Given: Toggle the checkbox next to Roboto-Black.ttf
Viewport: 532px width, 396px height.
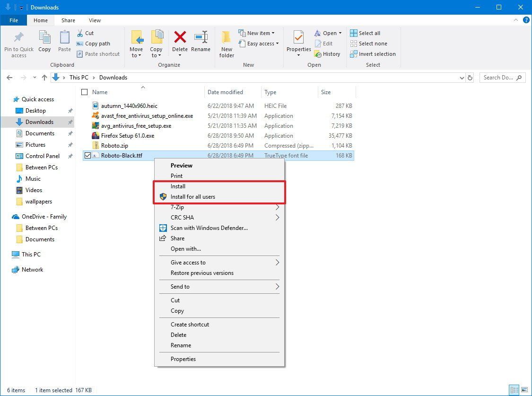Looking at the screenshot, I should [x=87, y=155].
